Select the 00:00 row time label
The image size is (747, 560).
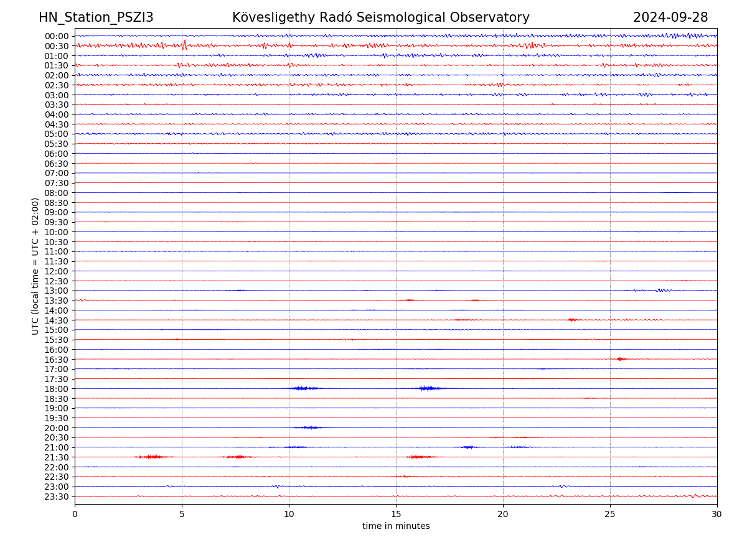coord(56,36)
